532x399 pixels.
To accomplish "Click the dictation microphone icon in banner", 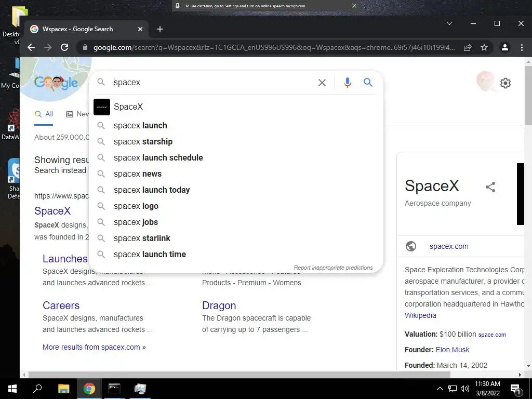I will 178,6.
